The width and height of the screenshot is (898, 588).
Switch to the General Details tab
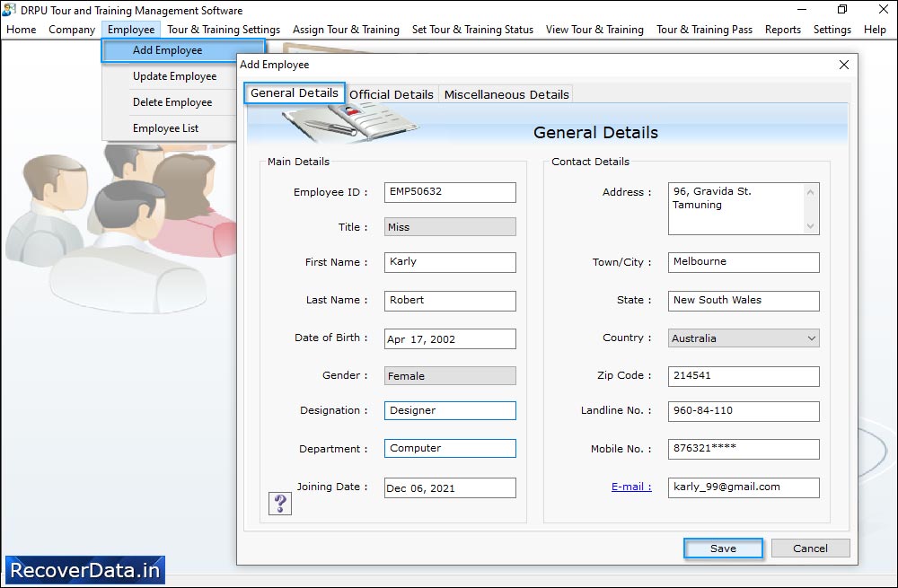pos(295,92)
